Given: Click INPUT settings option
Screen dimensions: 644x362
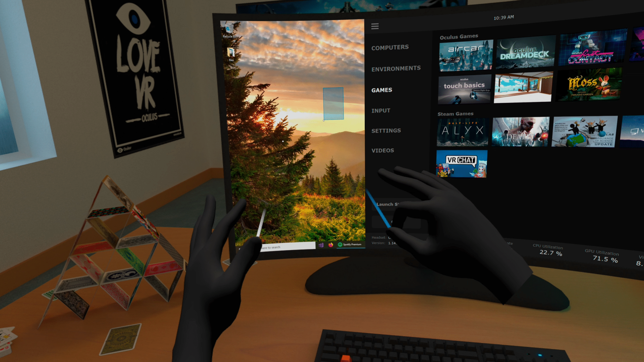Looking at the screenshot, I should [x=380, y=110].
